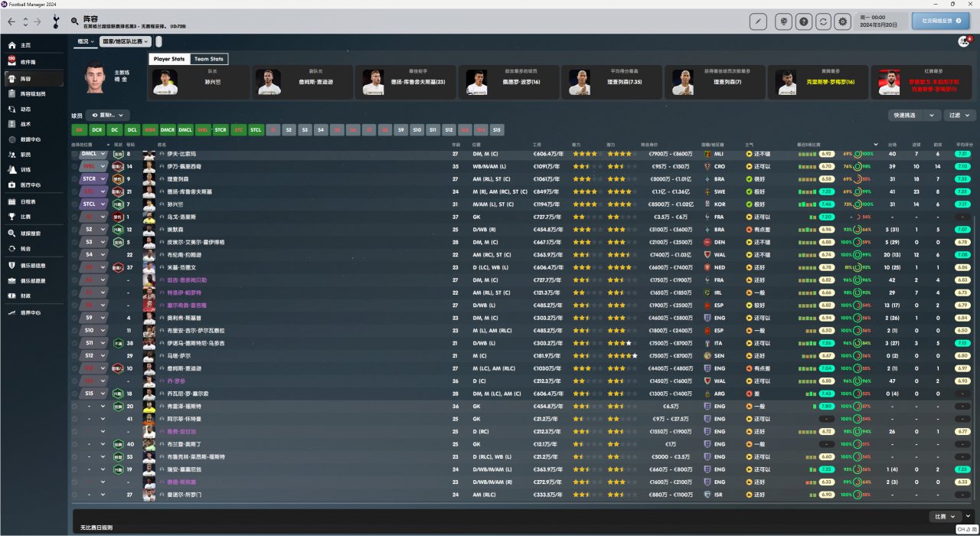Open the 过滤 filter dropdown
The width and height of the screenshot is (980, 536).
(959, 115)
